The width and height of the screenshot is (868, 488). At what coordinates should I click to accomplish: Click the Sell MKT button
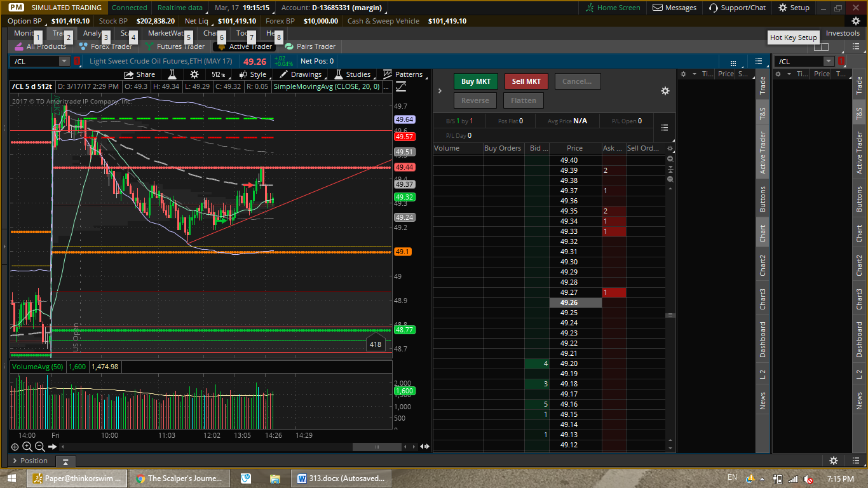pyautogui.click(x=526, y=81)
